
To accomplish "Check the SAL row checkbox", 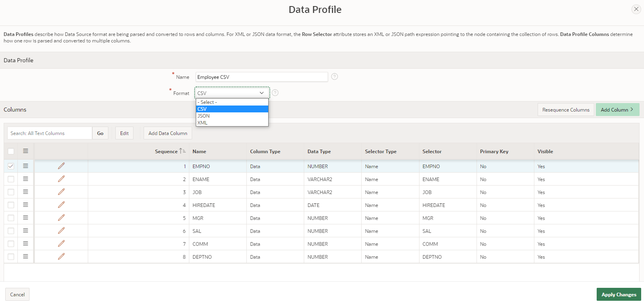I will [11, 231].
